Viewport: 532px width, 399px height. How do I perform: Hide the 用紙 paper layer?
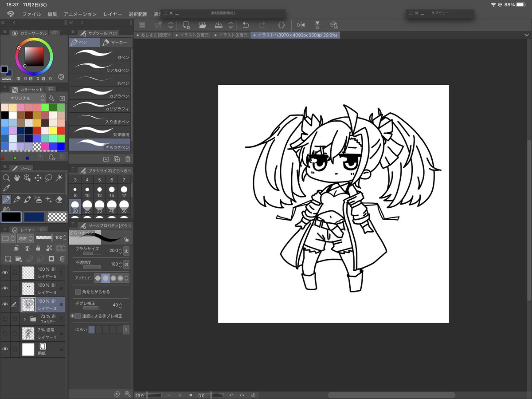tap(5, 349)
